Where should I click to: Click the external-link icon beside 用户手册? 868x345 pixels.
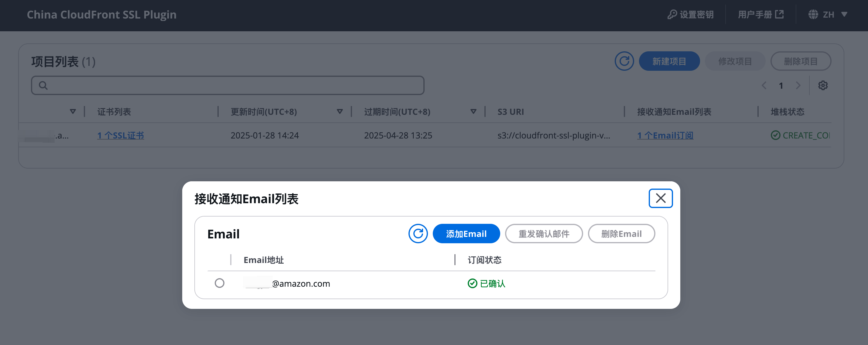click(779, 14)
